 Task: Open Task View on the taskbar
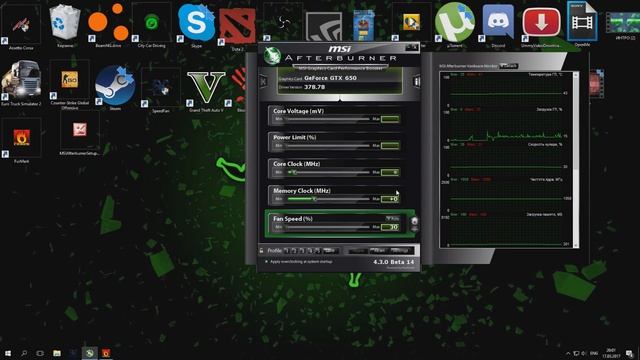[x=40, y=353]
